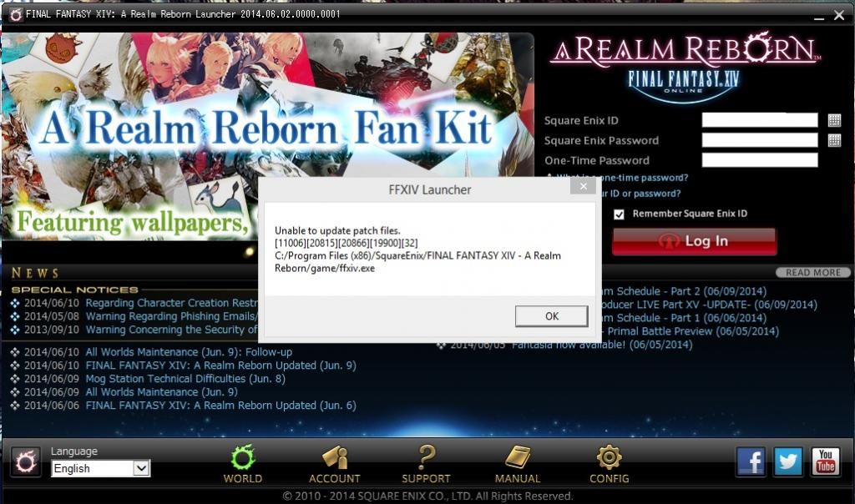Screen dimensions: 855x504
Task: Expand the Language dropdown
Action: [141, 468]
